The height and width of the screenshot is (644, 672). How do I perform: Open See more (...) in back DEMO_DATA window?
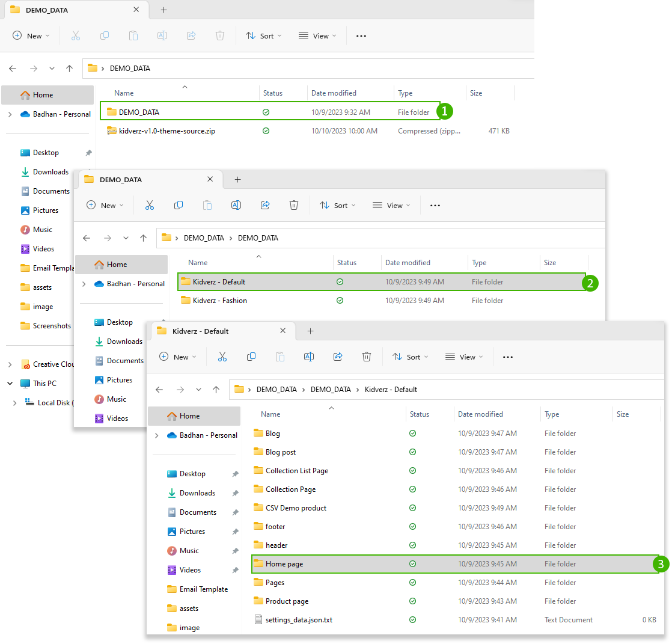(361, 35)
